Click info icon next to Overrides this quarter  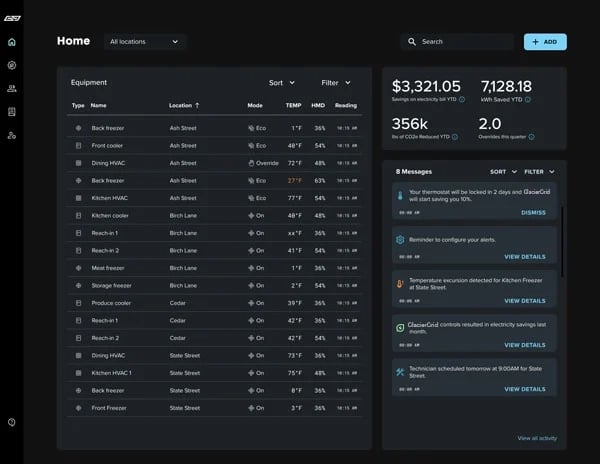pos(531,137)
